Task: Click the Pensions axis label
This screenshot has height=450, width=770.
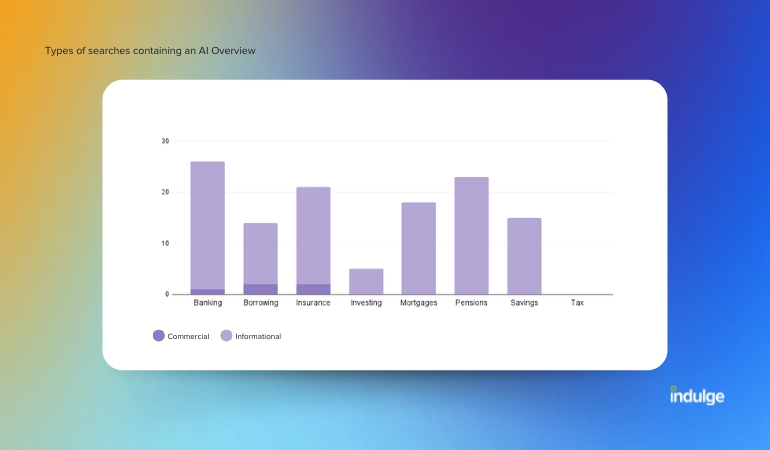Action: pos(471,303)
